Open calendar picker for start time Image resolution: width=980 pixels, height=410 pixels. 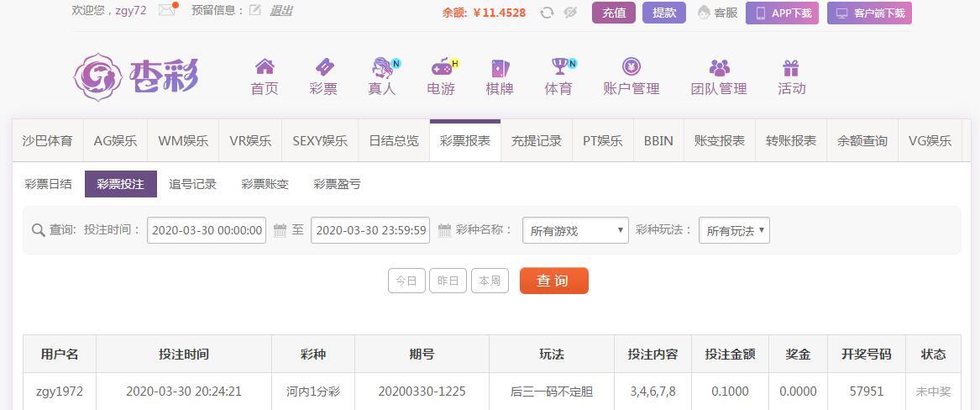click(x=280, y=230)
